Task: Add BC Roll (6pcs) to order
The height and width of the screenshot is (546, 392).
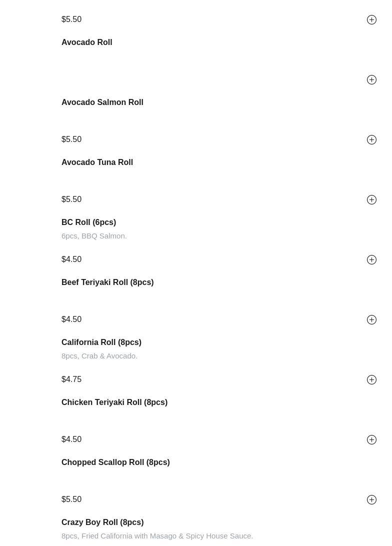Action: 371,259
